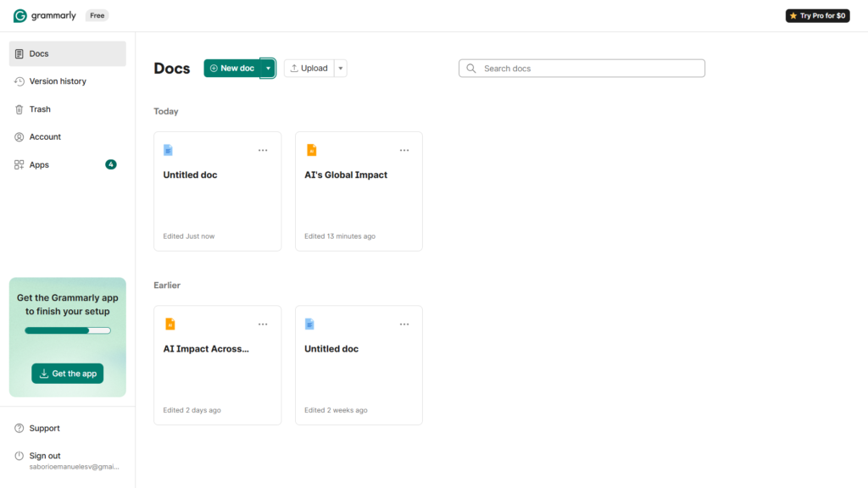This screenshot has width=868, height=488.
Task: Click the search magnifier icon
Action: pos(471,68)
